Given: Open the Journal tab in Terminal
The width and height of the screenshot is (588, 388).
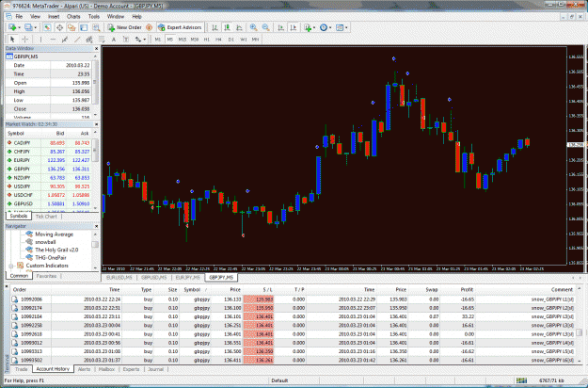Looking at the screenshot, I should coord(155,369).
